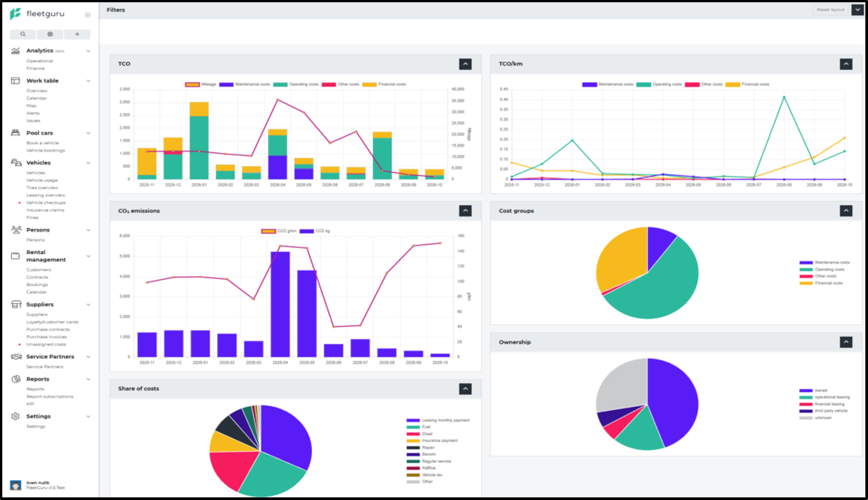Collapse the Cost groups panel
868x500 pixels.
846,211
